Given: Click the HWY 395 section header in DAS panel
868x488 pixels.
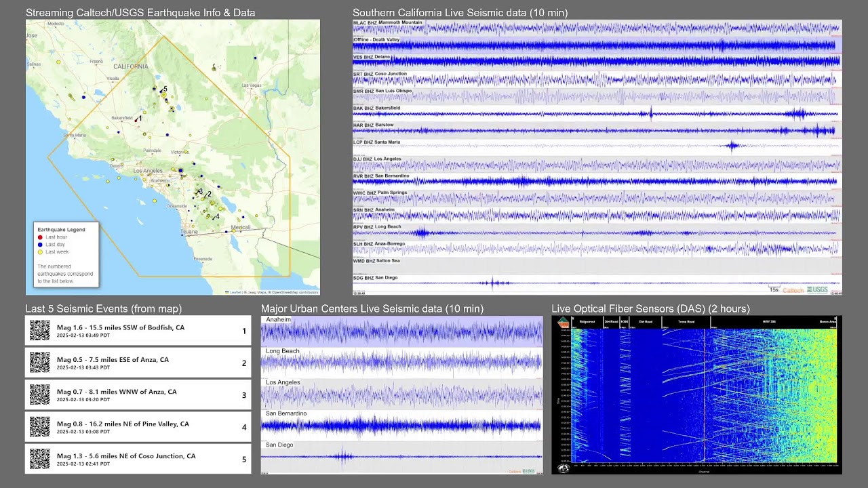Looking at the screenshot, I should (770, 322).
